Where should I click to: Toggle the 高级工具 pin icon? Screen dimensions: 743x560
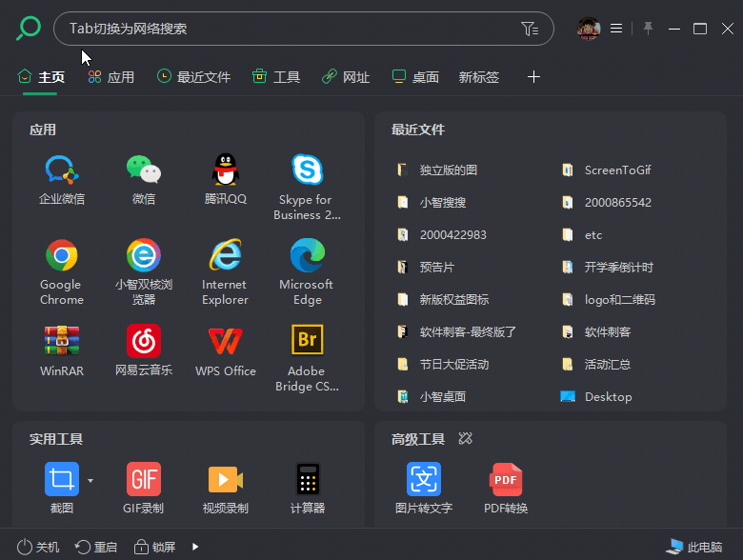[465, 439]
